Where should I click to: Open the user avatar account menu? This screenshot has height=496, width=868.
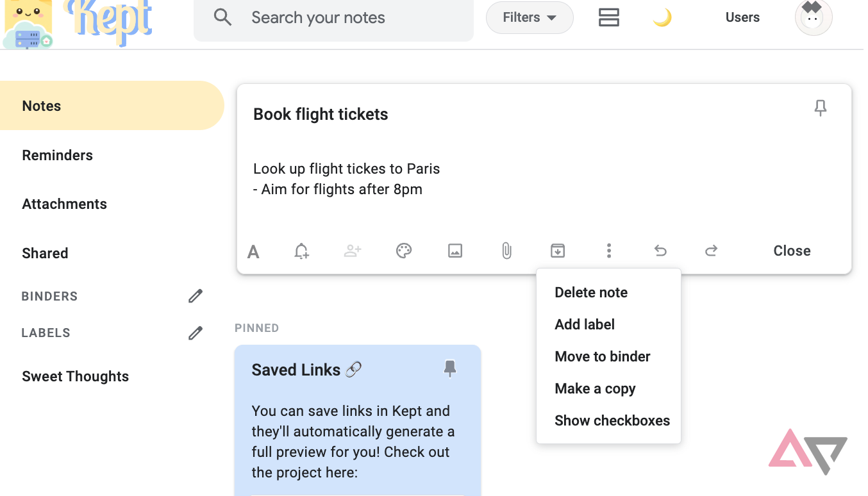click(x=814, y=17)
